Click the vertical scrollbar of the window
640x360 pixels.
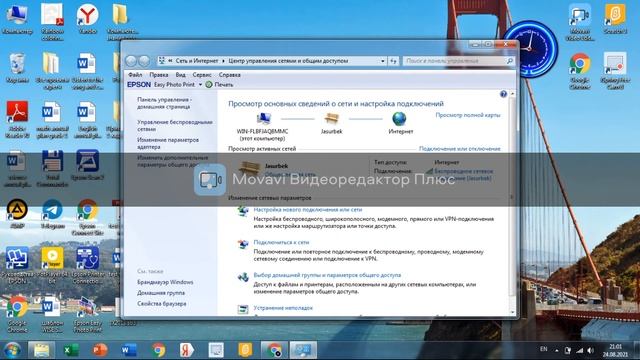[512, 203]
